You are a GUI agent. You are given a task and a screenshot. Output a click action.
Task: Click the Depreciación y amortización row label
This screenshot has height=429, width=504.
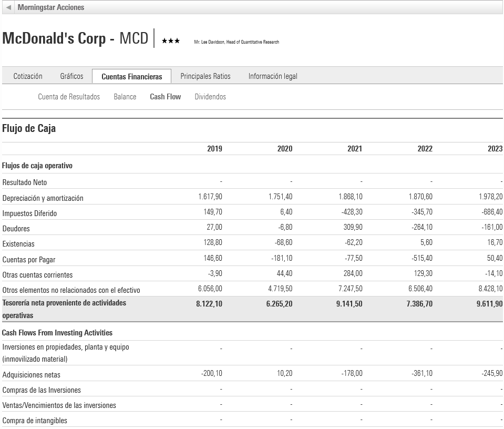point(43,198)
